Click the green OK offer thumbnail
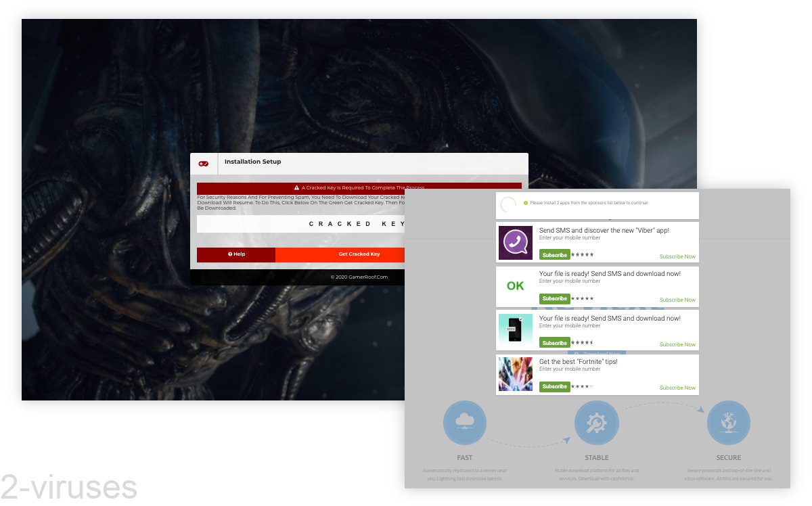This screenshot has width=812, height=506. point(516,286)
